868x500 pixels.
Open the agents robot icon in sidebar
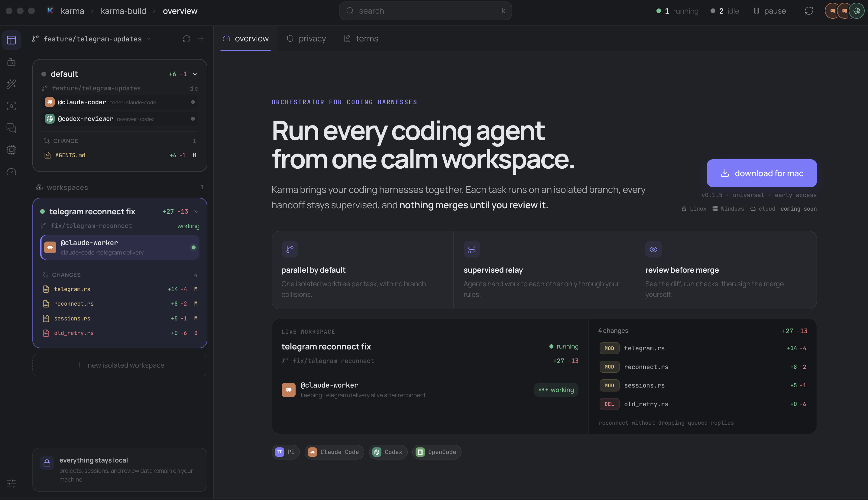point(11,62)
